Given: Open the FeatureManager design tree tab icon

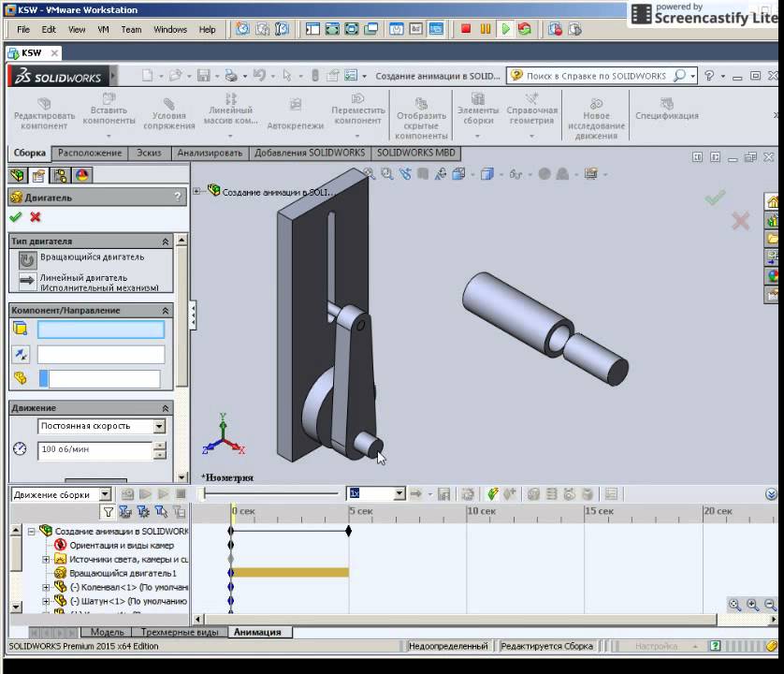Looking at the screenshot, I should click(18, 176).
